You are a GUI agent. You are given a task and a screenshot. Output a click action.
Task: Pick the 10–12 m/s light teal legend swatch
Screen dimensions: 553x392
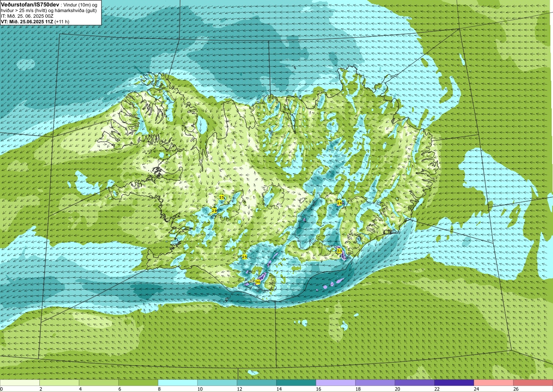point(217,383)
